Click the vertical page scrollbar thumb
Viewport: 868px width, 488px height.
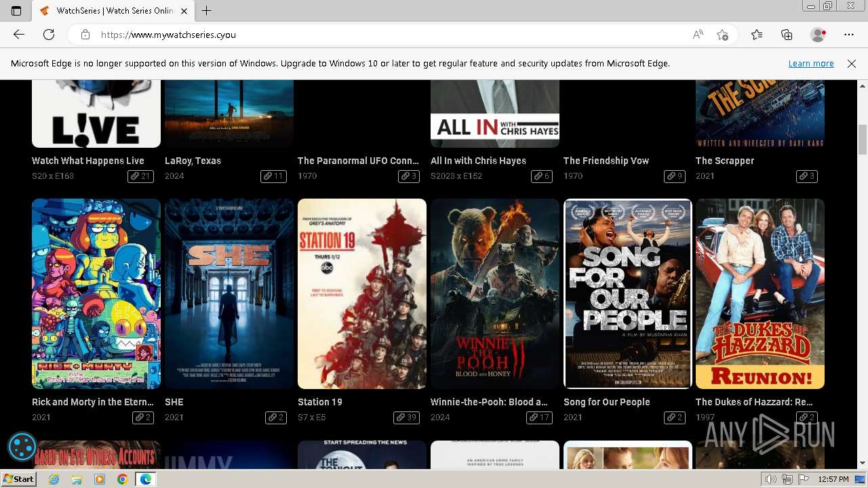[863, 140]
